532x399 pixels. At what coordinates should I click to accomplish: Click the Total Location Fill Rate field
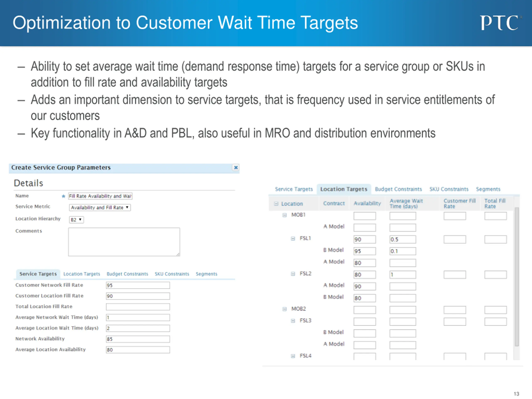[138, 307]
